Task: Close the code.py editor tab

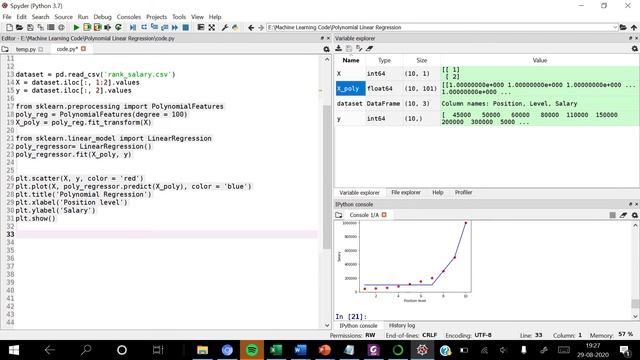Action: point(83,49)
